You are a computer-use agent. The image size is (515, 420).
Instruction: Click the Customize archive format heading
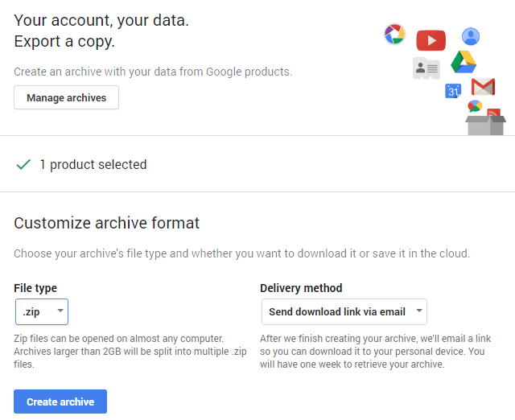(x=106, y=223)
